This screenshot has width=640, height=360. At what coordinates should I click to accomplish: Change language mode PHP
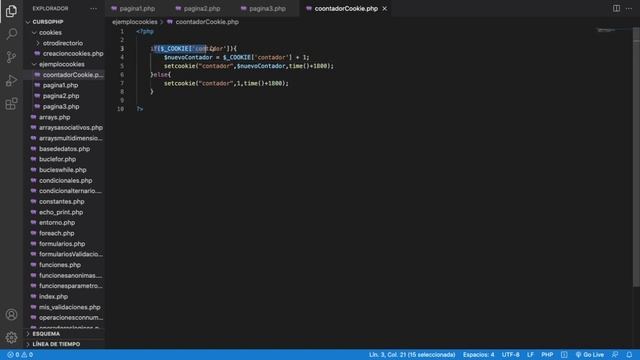[x=547, y=355]
